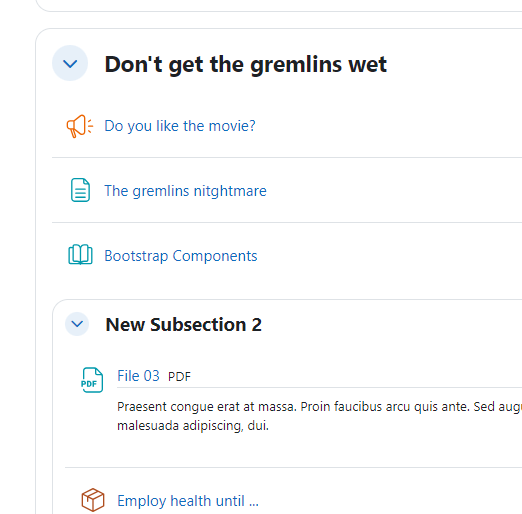The width and height of the screenshot is (522, 514).
Task: Click the PDF file icon
Action: coord(92,380)
